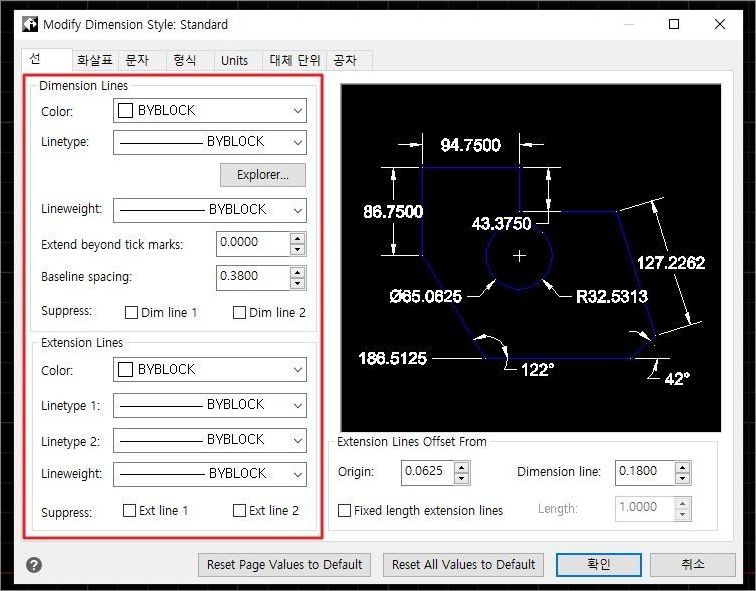
Task: Open Dimension Lines Lineweight dropdown
Action: (210, 210)
